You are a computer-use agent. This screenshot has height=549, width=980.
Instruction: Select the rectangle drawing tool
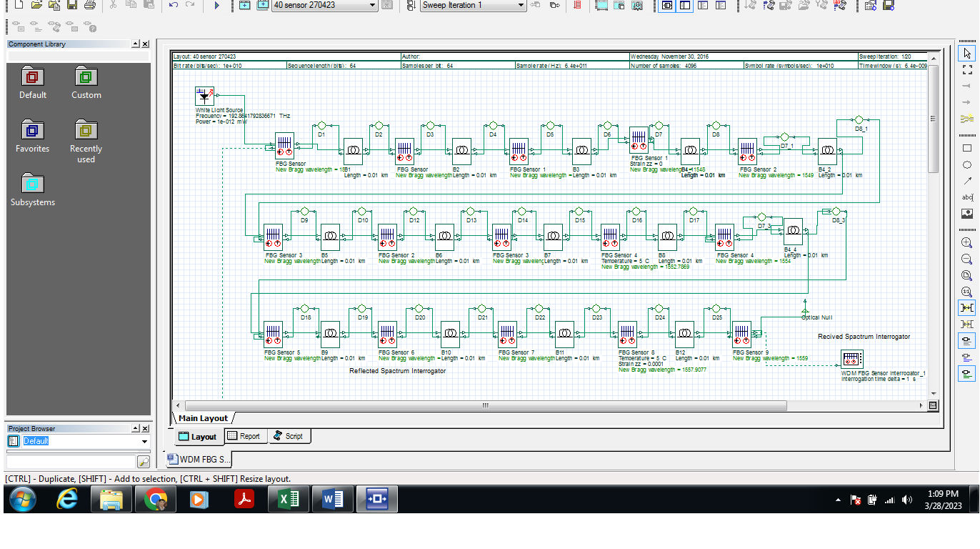click(967, 148)
